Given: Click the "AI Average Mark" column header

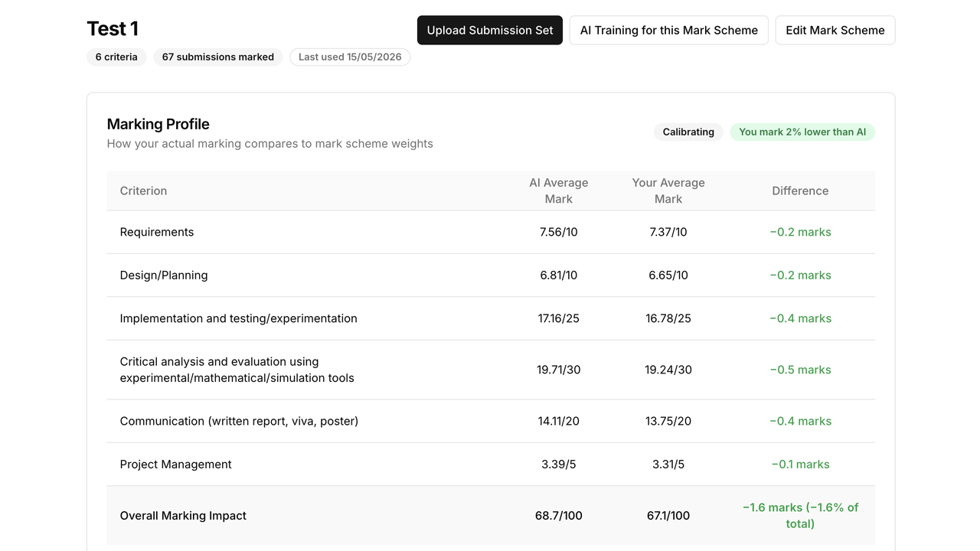Looking at the screenshot, I should point(559,191).
